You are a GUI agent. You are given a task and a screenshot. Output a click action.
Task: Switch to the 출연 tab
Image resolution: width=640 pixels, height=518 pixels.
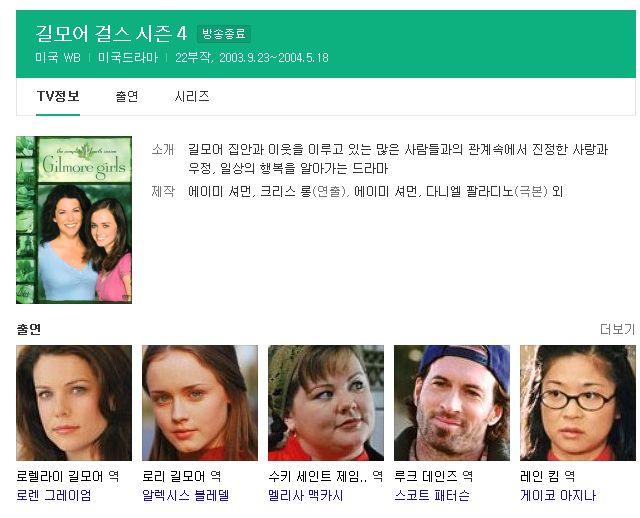coord(127,96)
